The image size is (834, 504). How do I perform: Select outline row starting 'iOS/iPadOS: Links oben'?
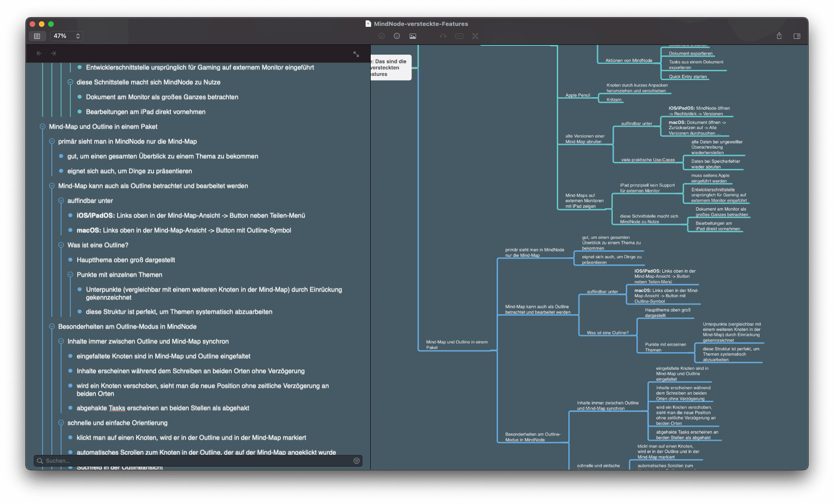[191, 215]
